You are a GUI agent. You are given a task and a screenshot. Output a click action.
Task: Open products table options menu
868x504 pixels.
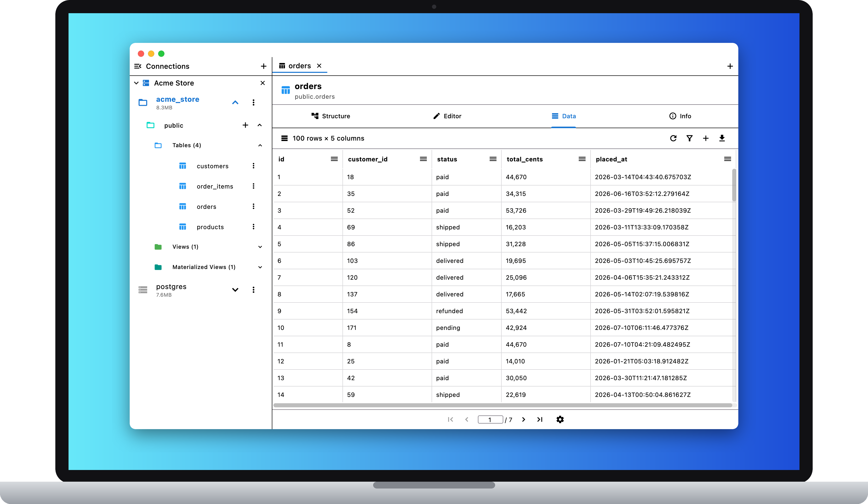click(254, 227)
